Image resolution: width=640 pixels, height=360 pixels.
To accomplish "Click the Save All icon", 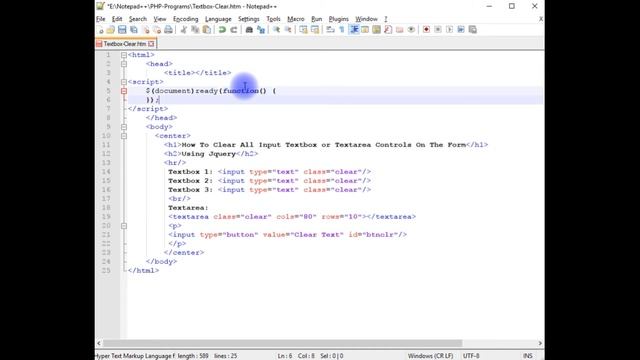I will pyautogui.click(x=133, y=30).
